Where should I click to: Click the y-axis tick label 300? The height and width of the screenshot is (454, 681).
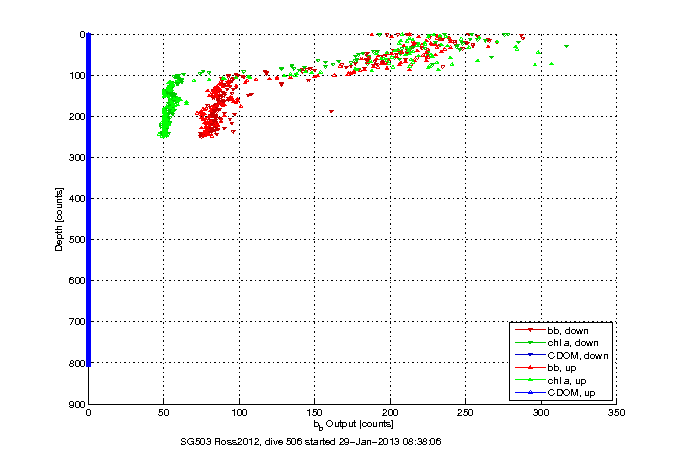point(76,157)
